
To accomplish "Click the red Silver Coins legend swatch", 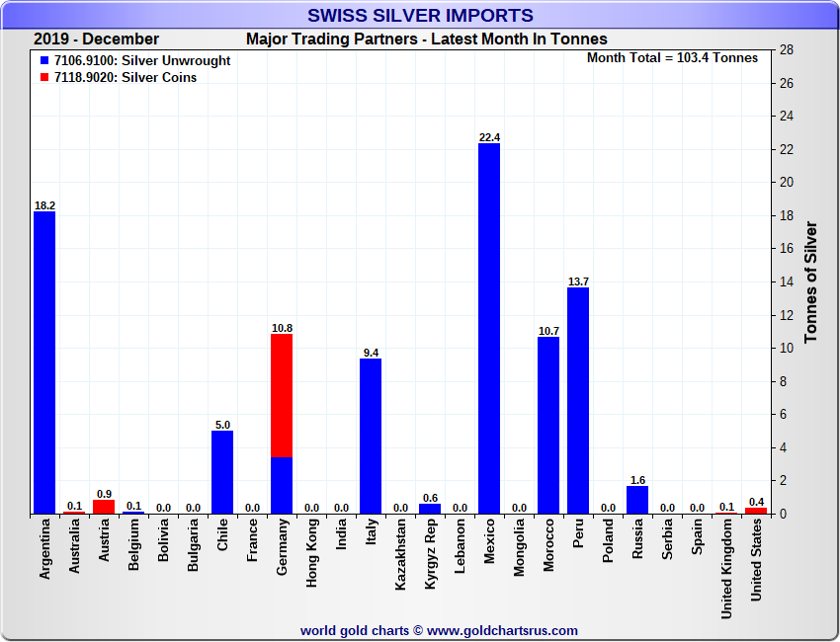I will tap(44, 78).
